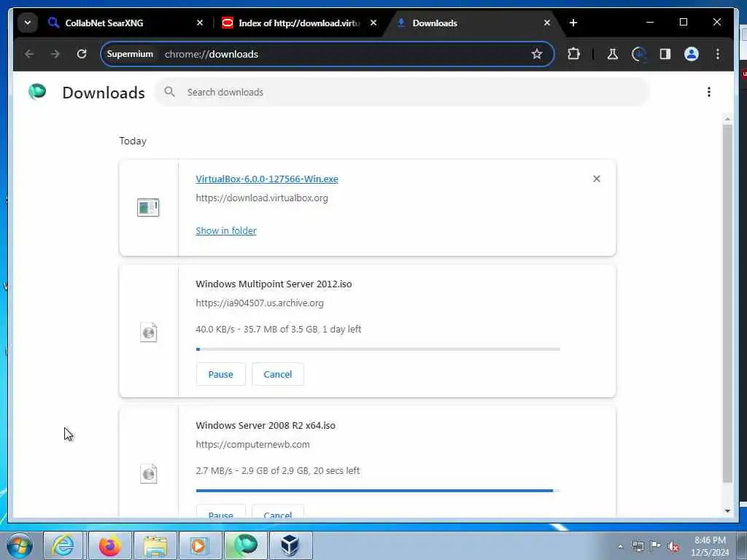Switch to the Index of download.virtualbox tab
Image resolution: width=747 pixels, height=560 pixels.
(299, 23)
